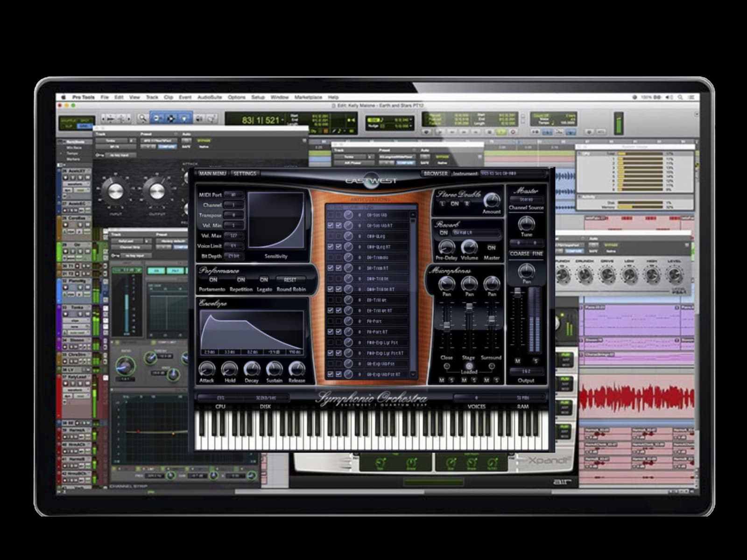
Task: Click the FINE tune button
Action: point(538,253)
